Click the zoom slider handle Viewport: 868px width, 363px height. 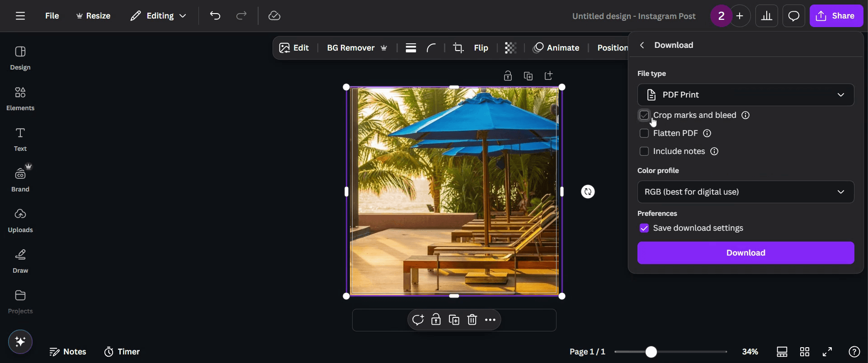click(651, 352)
